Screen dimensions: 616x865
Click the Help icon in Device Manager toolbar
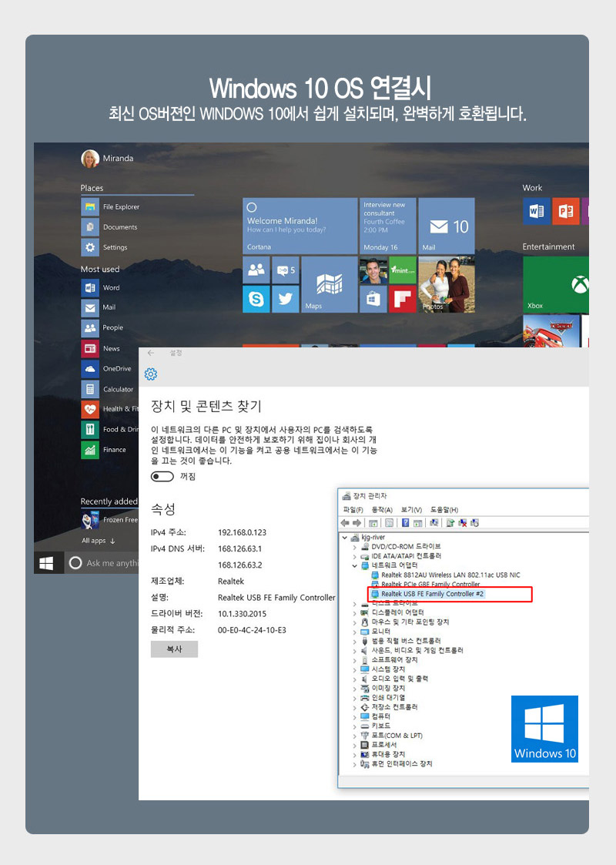(x=405, y=523)
